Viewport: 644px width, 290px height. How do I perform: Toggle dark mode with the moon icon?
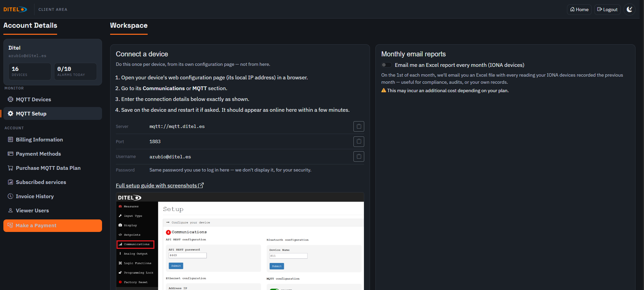coord(629,9)
